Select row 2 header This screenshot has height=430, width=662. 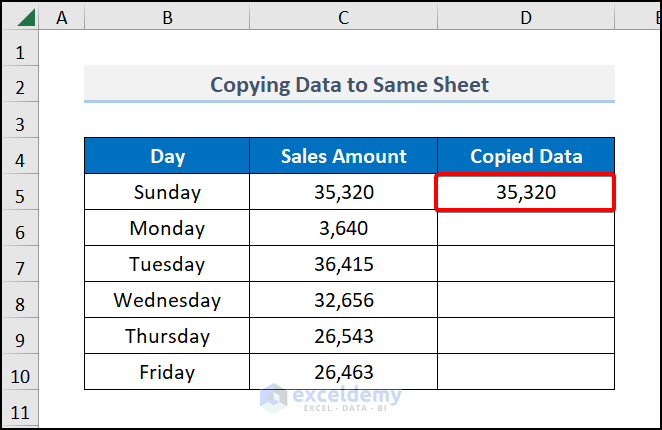tap(22, 85)
